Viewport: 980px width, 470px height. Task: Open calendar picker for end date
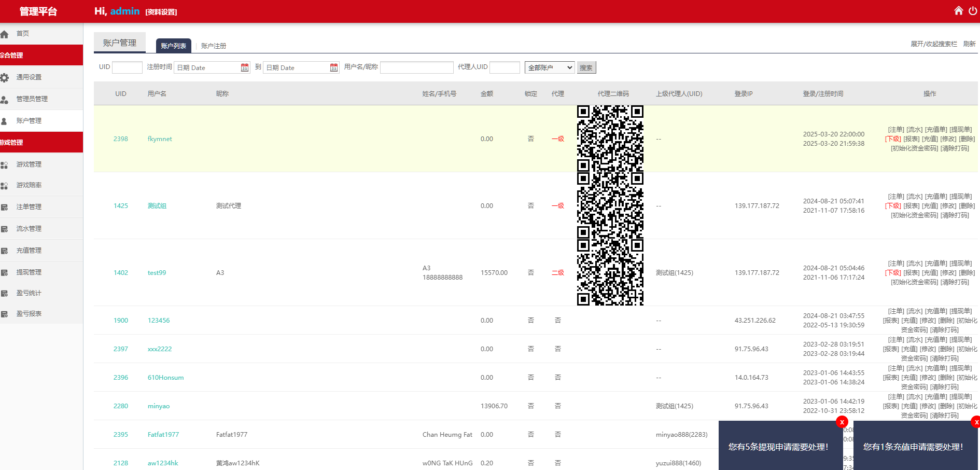click(334, 67)
